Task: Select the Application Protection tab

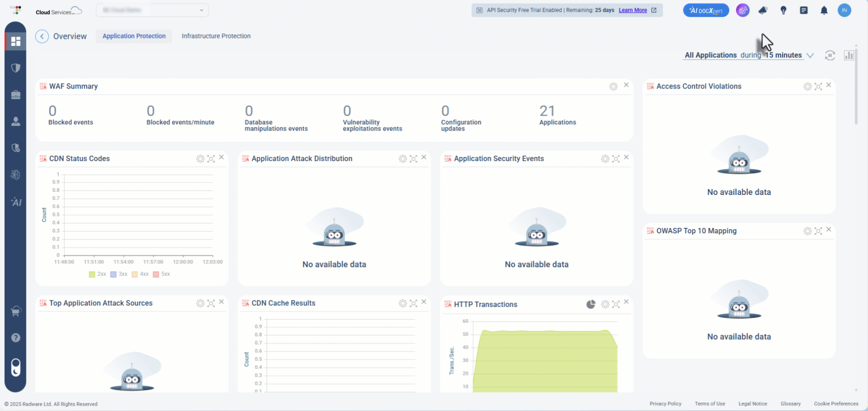Action: 134,36
